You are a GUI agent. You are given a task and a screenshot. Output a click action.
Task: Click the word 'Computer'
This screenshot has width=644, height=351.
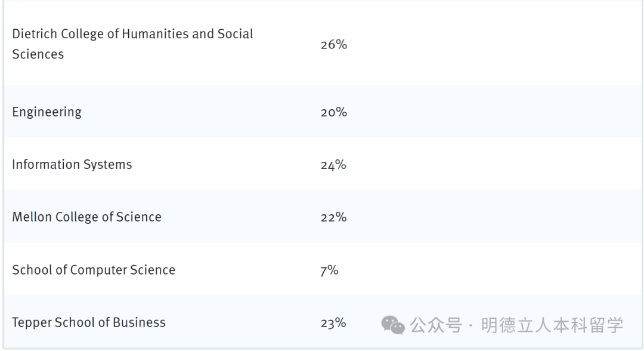[x=98, y=270]
